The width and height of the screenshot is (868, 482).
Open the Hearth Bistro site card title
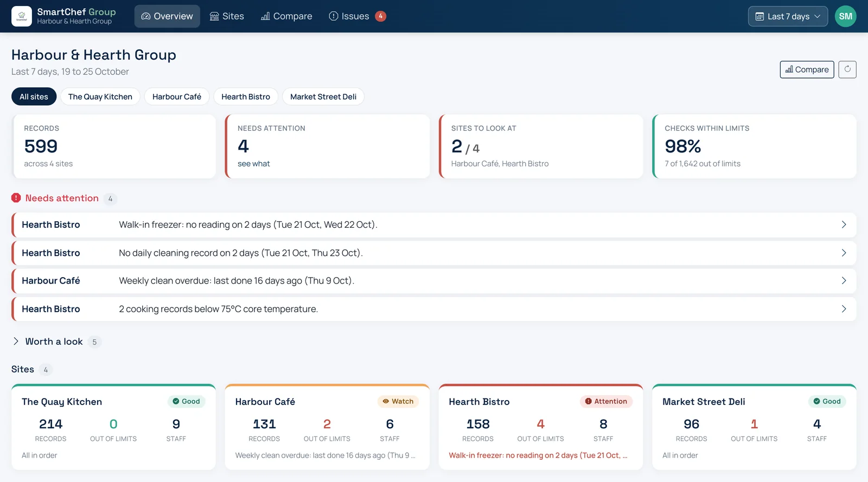[x=479, y=402]
